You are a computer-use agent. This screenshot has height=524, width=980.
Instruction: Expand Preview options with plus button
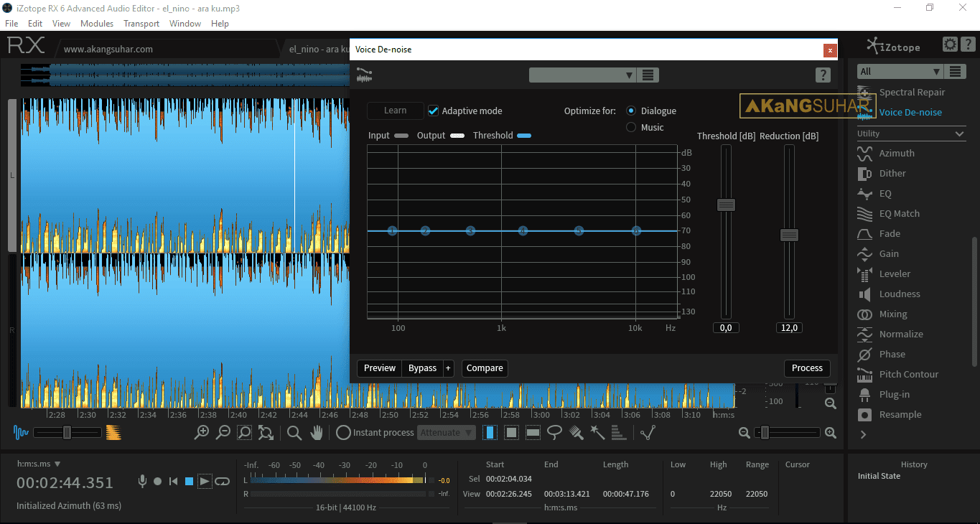[448, 368]
